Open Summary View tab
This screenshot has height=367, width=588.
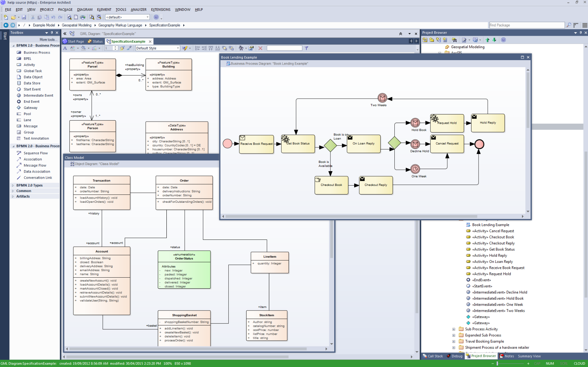coord(529,356)
